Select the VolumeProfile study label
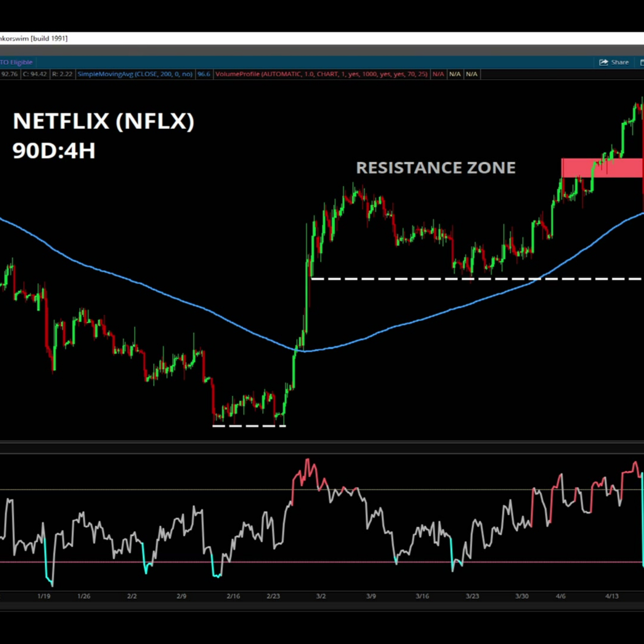Screen dimensions: 644x644 (321, 74)
